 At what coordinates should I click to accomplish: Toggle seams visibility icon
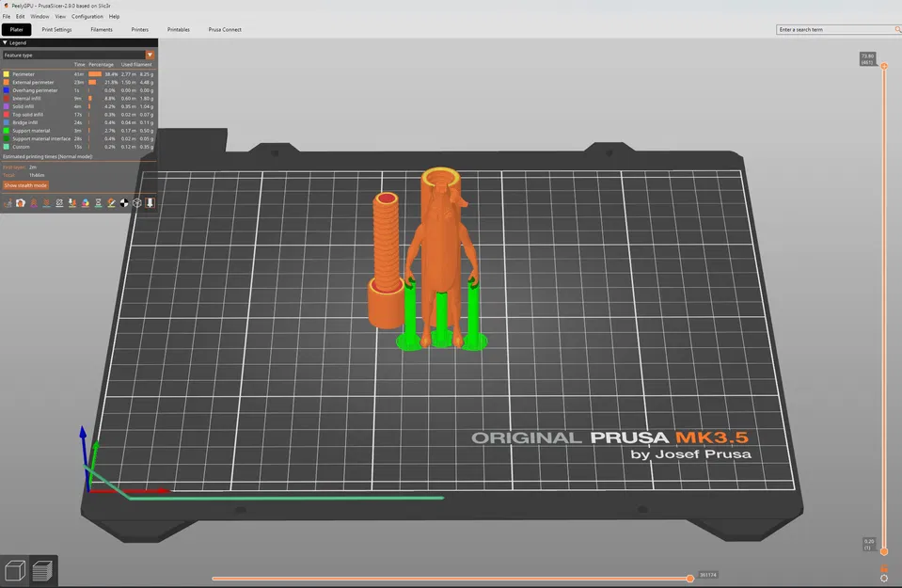tap(59, 203)
